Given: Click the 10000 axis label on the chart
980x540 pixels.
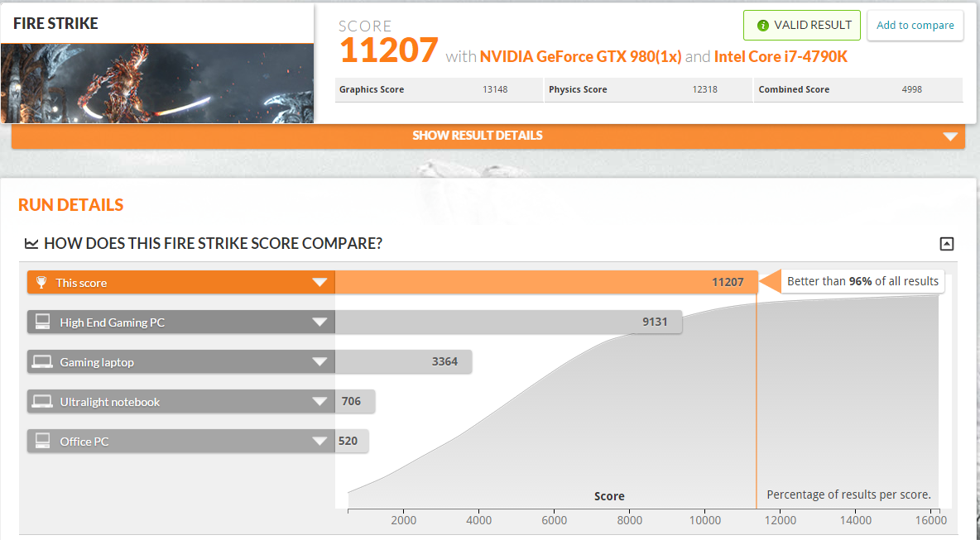Looking at the screenshot, I should click(x=705, y=521).
